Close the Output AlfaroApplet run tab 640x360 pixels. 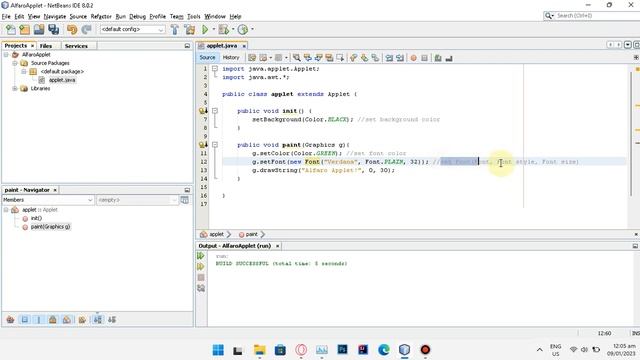(x=278, y=246)
